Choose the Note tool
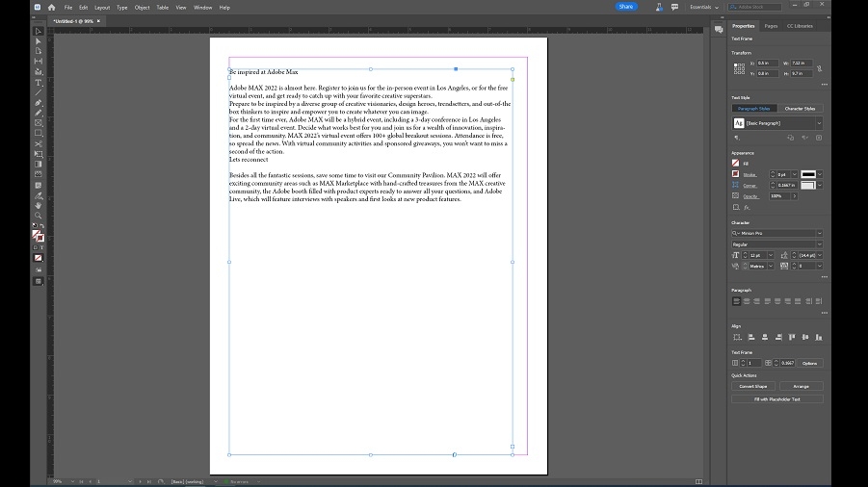 (x=39, y=185)
